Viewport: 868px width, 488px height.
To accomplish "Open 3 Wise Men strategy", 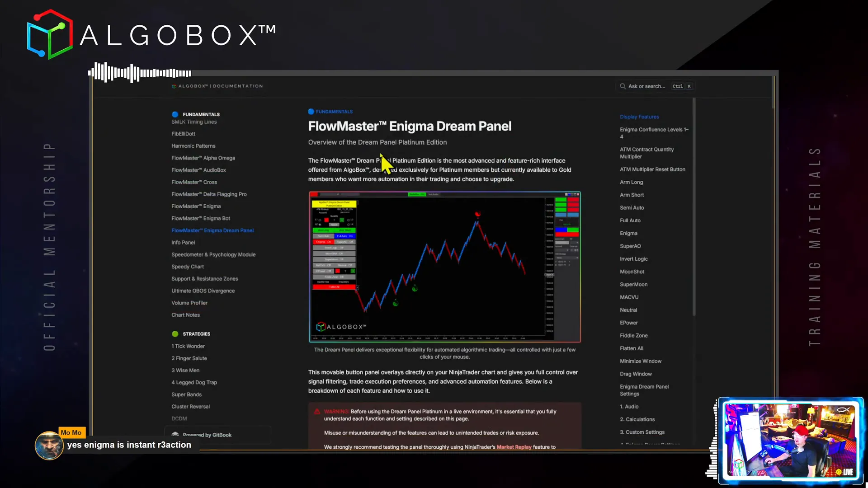I will pos(185,371).
